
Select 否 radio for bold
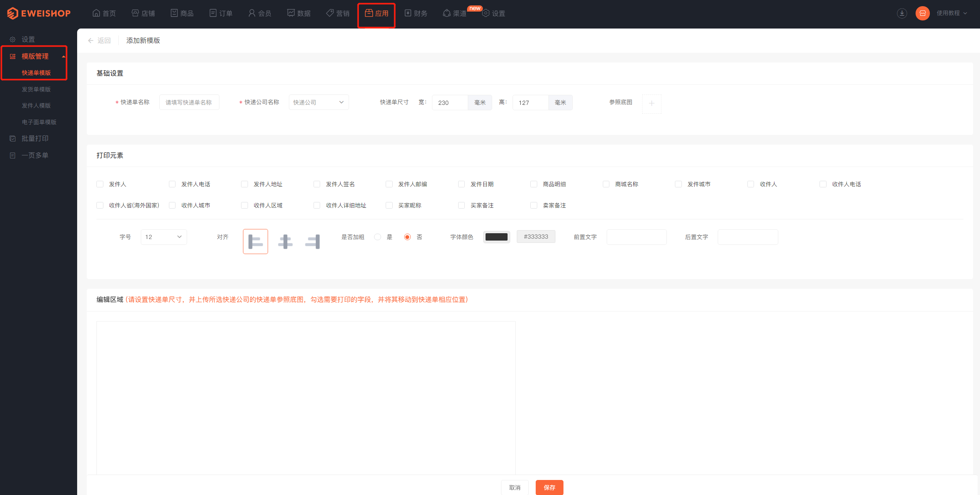pos(407,237)
